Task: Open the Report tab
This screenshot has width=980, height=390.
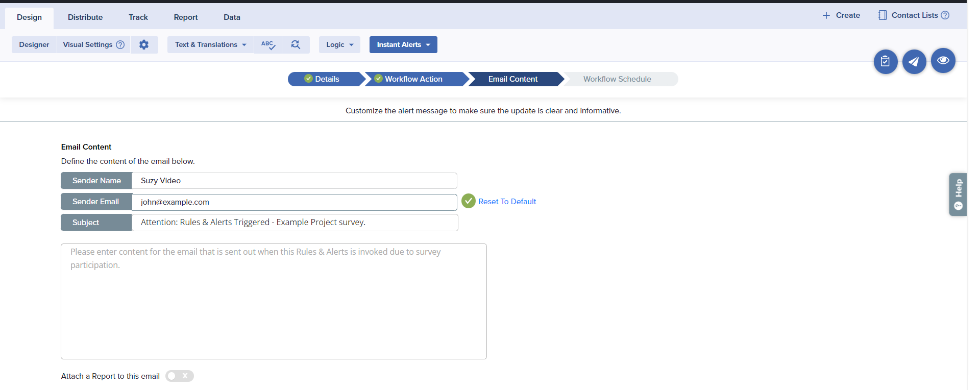Action: tap(185, 17)
